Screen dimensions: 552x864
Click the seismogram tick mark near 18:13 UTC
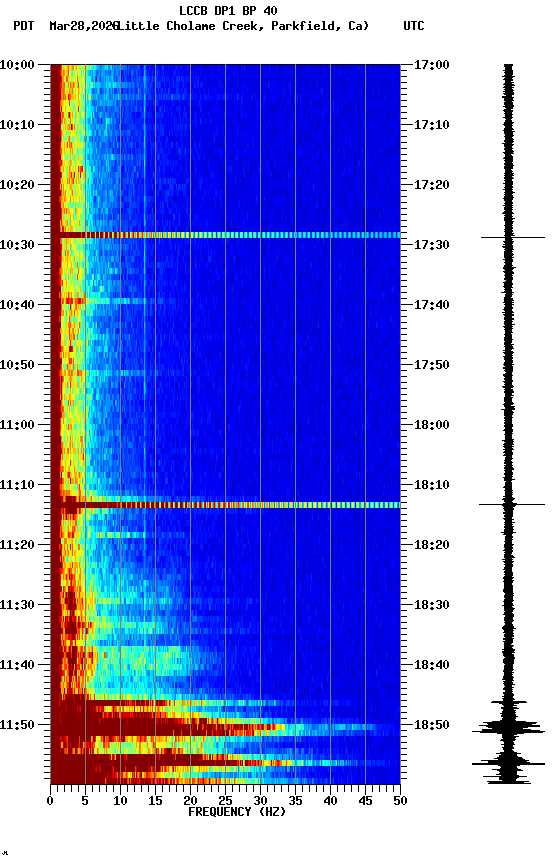tap(512, 504)
